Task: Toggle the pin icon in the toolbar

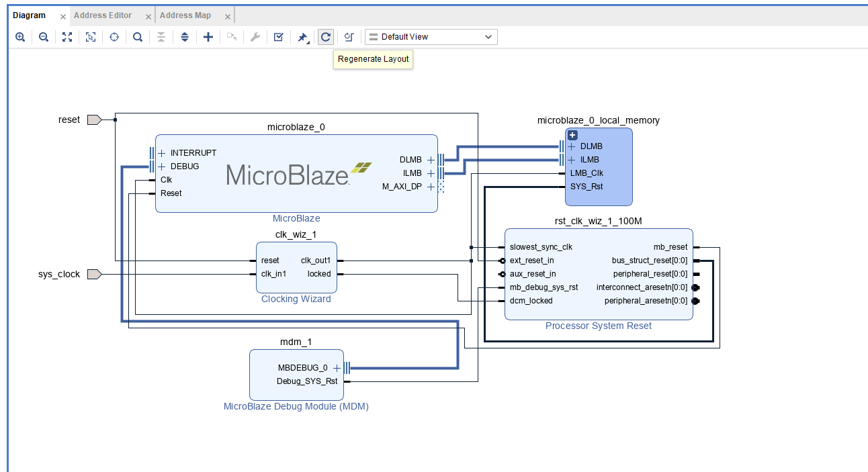Action: [x=302, y=37]
